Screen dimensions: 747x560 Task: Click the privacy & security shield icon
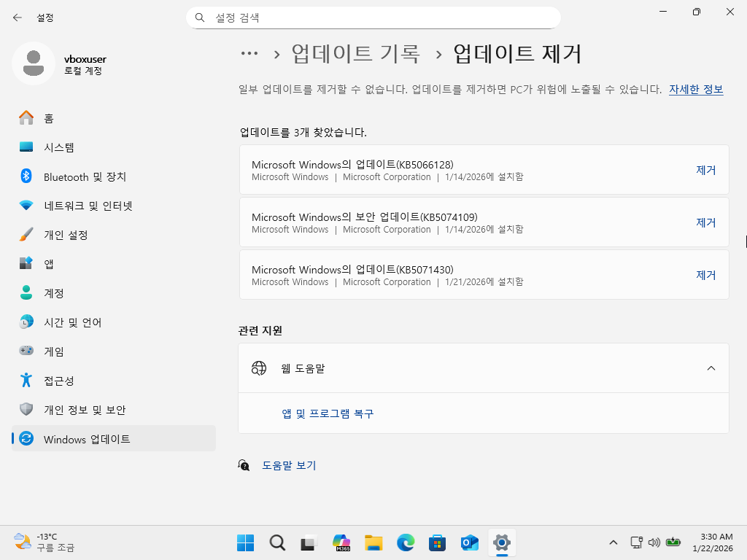pos(26,409)
